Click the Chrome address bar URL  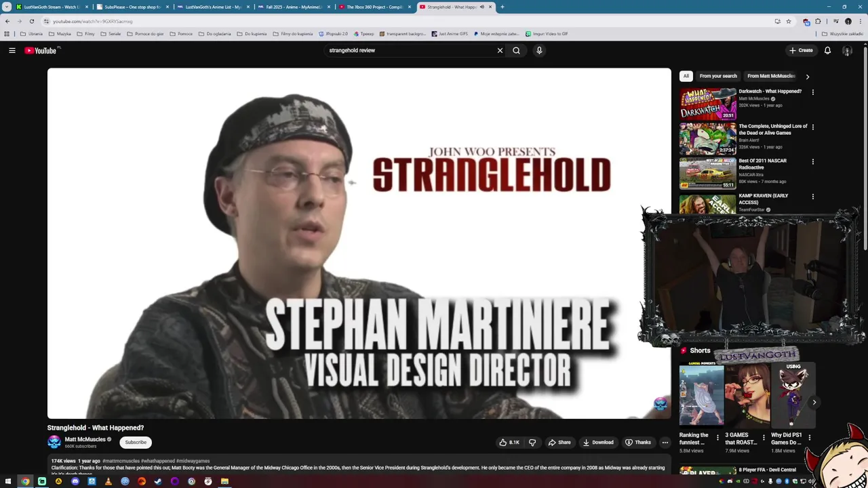point(93,21)
